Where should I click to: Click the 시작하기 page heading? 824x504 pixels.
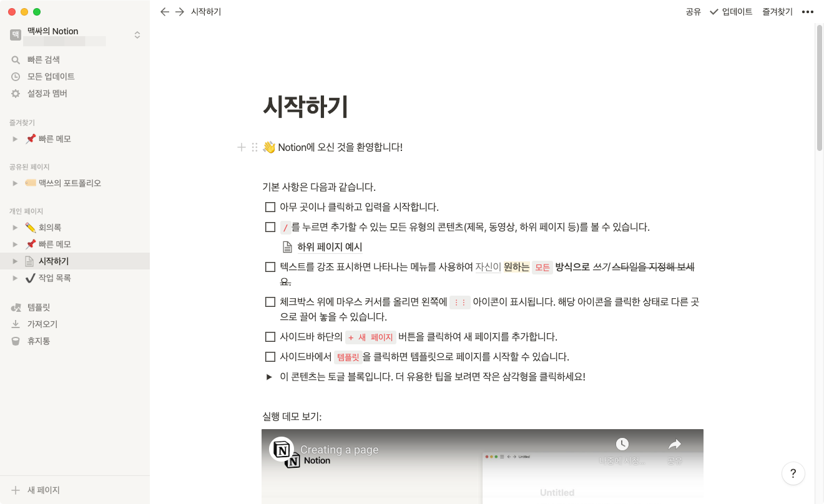(305, 107)
